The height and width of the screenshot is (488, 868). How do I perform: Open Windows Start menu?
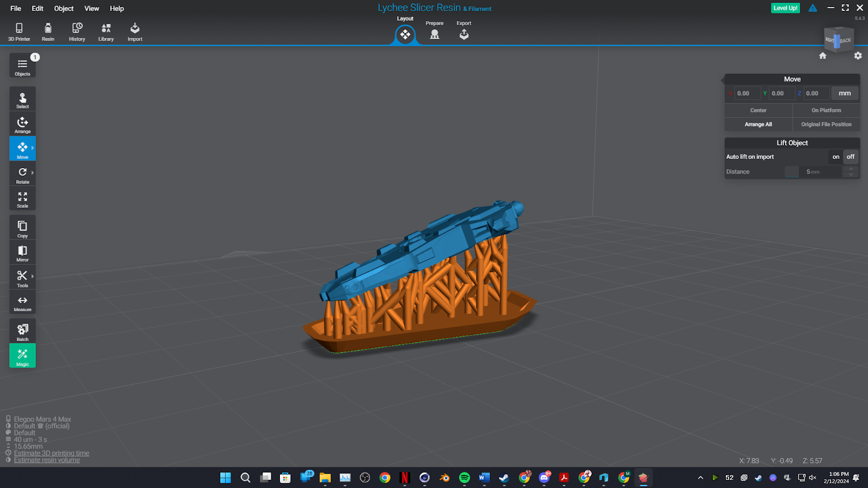[225, 478]
